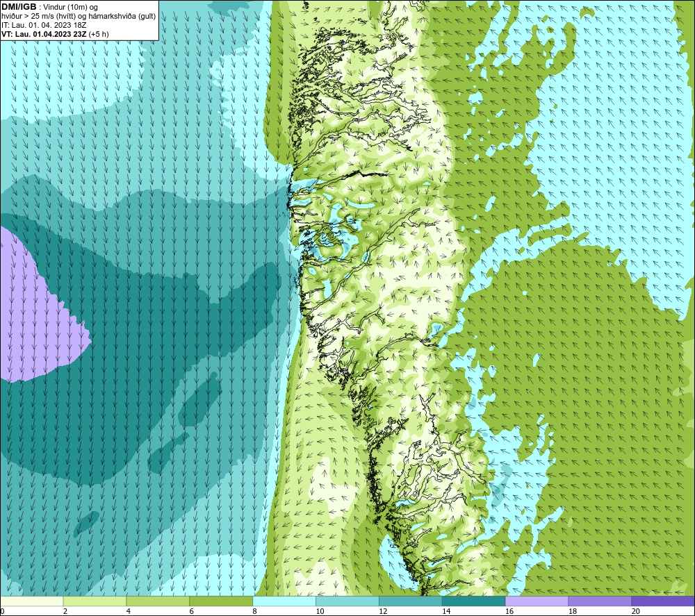Click the '2' label on the legend scale
Image resolution: width=695 pixels, height=616 pixels.
point(65,611)
